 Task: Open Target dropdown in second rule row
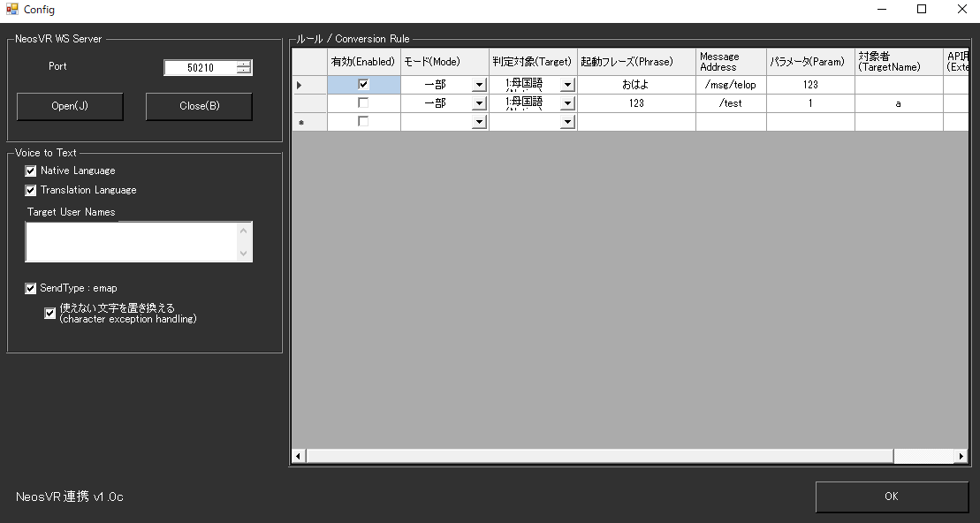tap(567, 103)
